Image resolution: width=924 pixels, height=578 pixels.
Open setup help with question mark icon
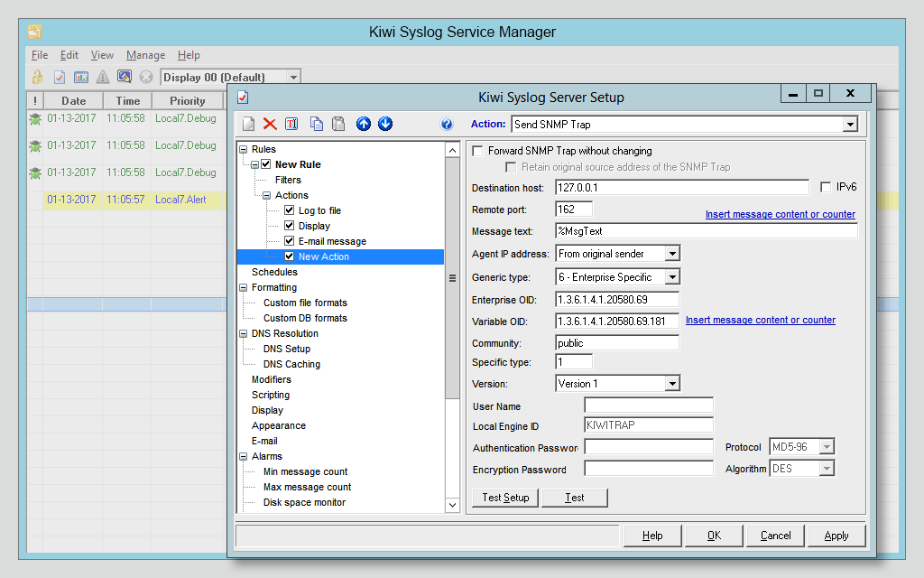pyautogui.click(x=446, y=124)
